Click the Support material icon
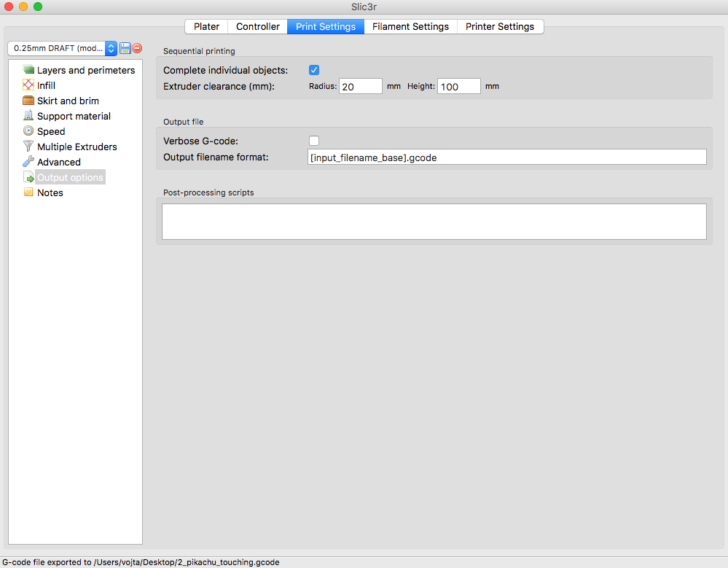The height and width of the screenshot is (568, 728). (29, 116)
